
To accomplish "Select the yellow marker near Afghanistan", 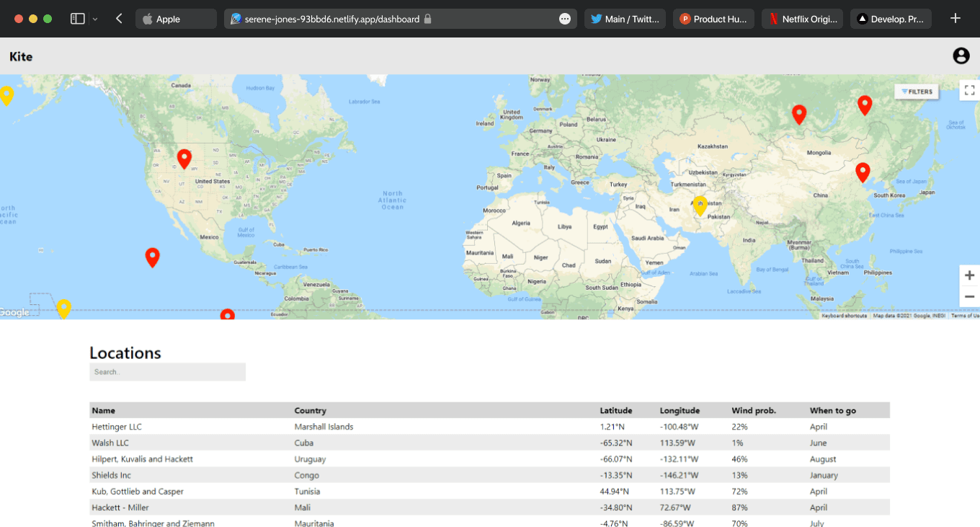I will click(700, 205).
